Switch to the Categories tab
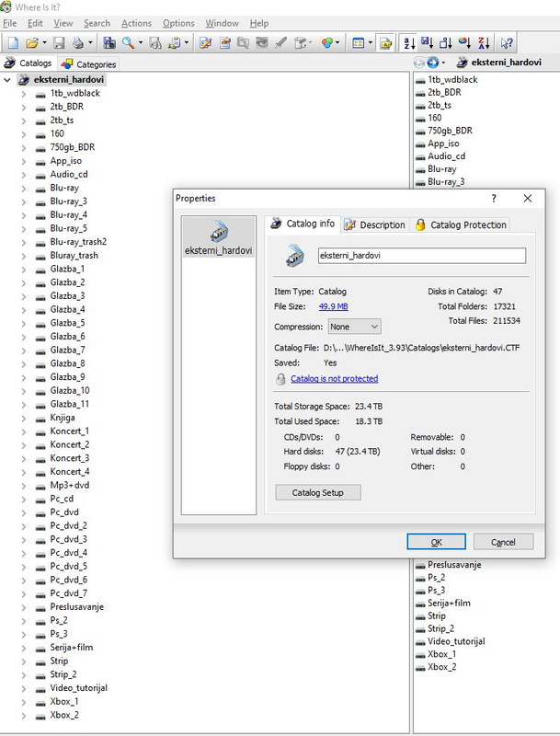This screenshot has height=736, width=560. (x=88, y=64)
